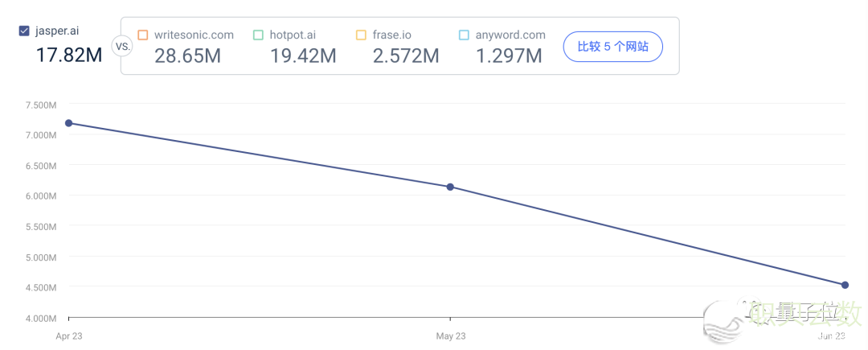Click the 5.500M axis label

[41, 227]
